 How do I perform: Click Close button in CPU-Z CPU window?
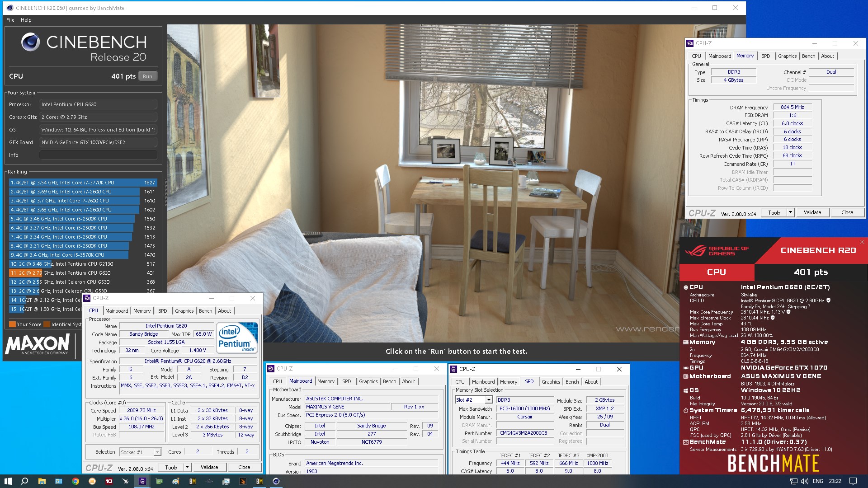coord(244,468)
